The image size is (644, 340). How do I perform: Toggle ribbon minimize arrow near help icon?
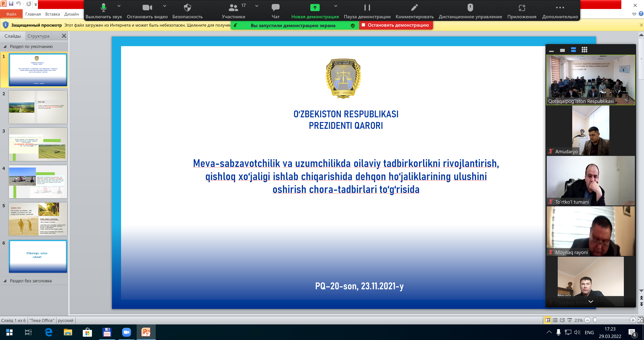(x=634, y=14)
